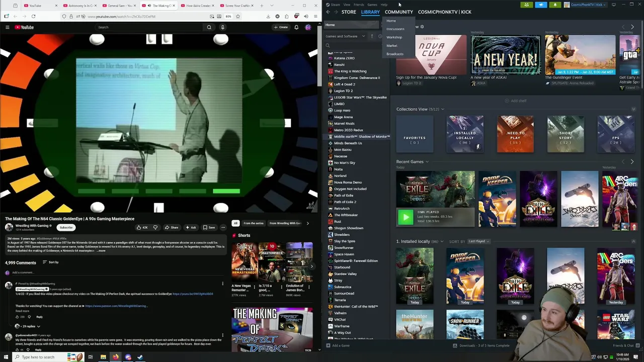The height and width of the screenshot is (362, 644).
Task: Open CosmicPhonkTV account dropdown
Action: pos(586,5)
